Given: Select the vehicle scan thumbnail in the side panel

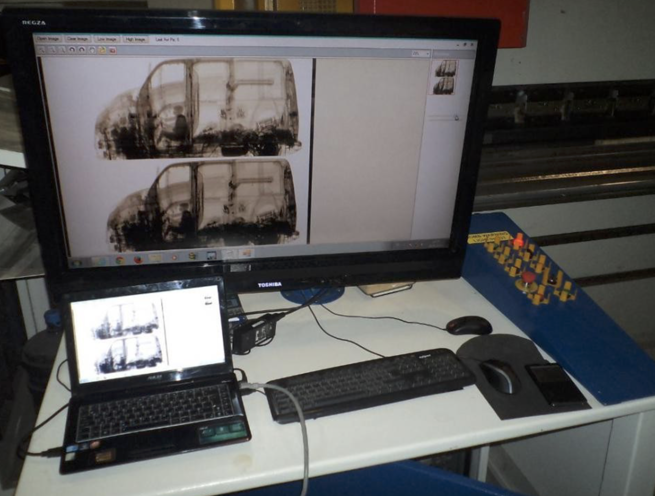Looking at the screenshot, I should pyautogui.click(x=444, y=77).
